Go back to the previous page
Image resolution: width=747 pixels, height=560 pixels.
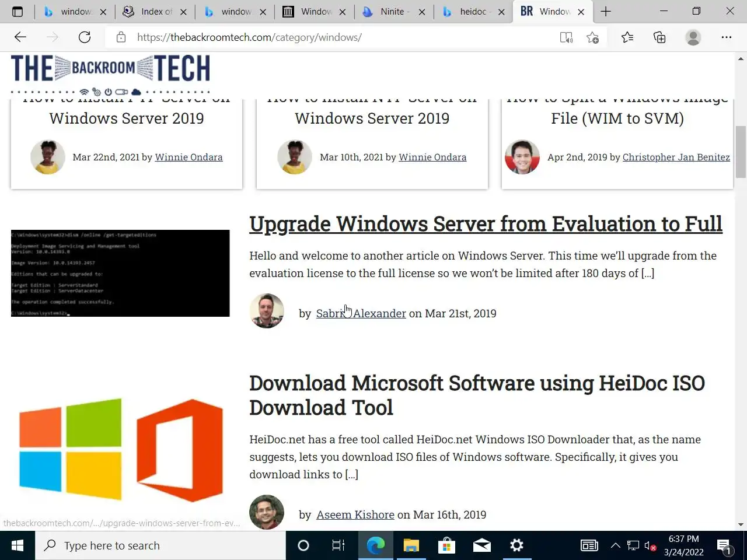(x=20, y=37)
